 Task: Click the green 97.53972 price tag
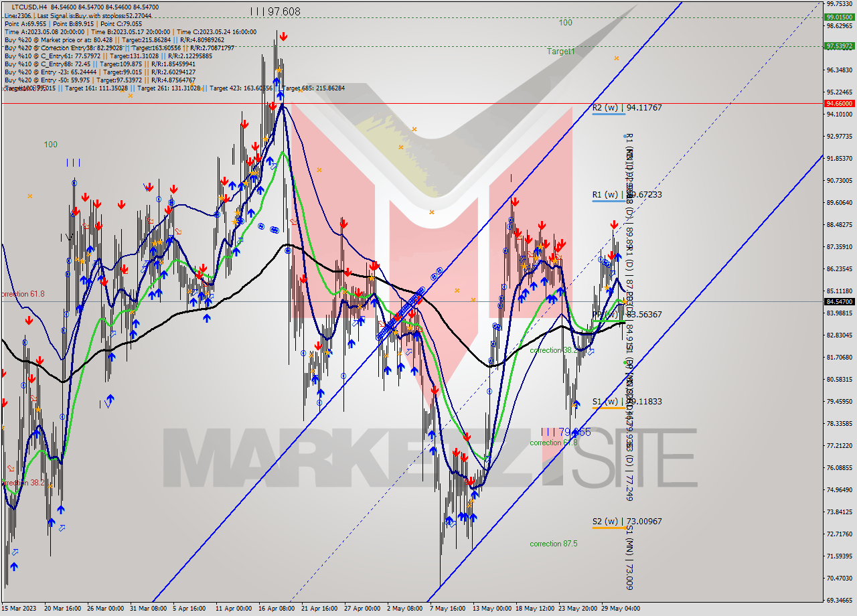(x=840, y=46)
